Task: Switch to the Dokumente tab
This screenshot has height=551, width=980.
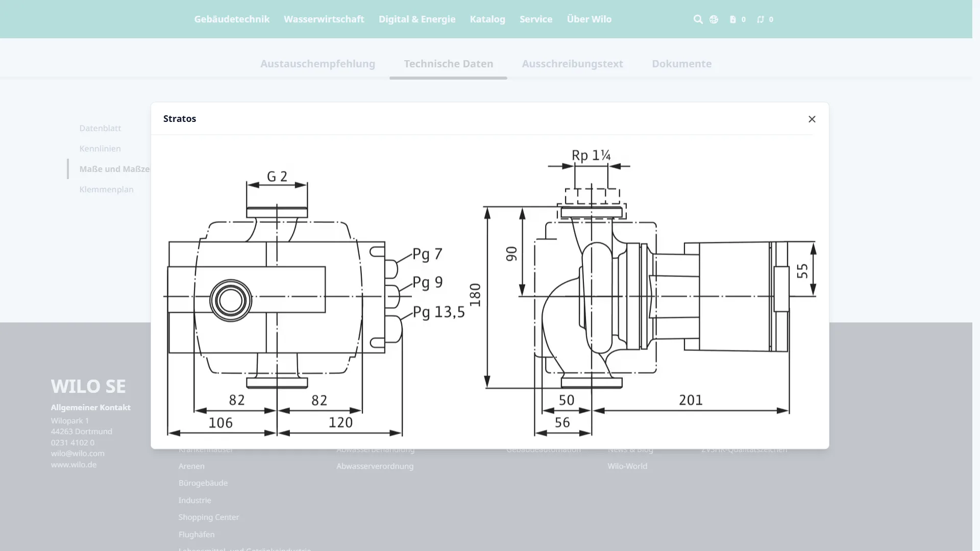Action: 681,64
